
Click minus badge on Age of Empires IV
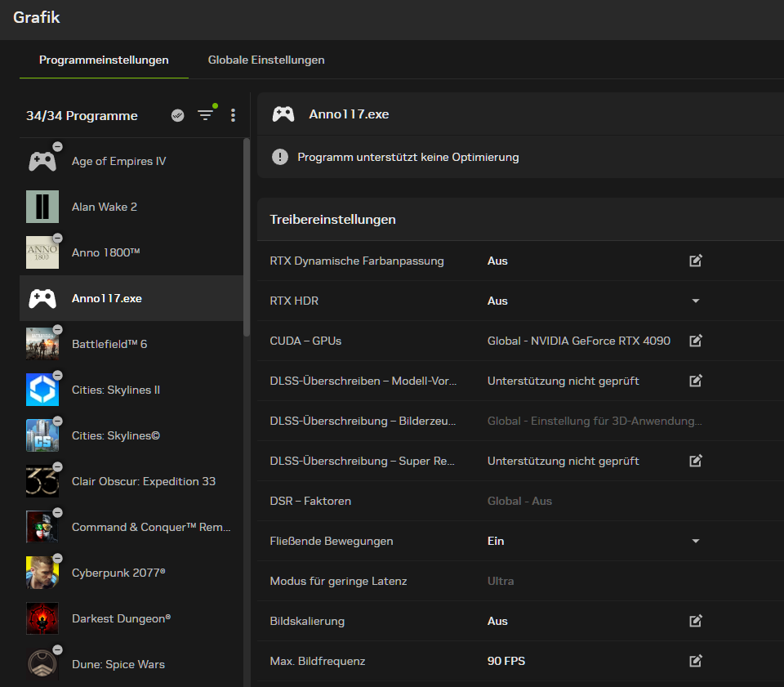pos(57,146)
